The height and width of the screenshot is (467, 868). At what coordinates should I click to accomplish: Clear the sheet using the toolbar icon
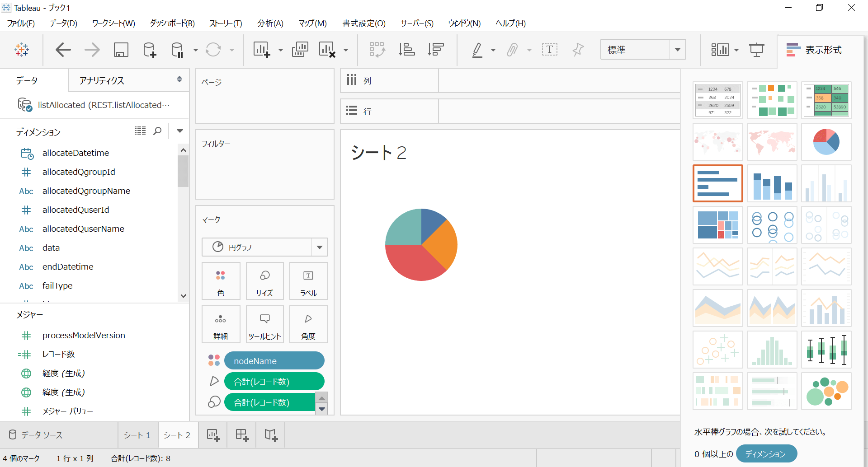327,50
